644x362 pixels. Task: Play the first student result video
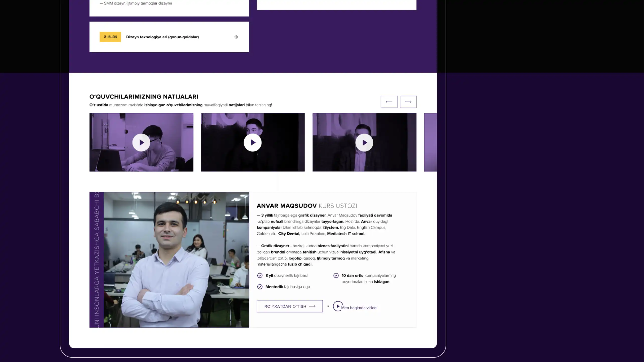pyautogui.click(x=141, y=142)
